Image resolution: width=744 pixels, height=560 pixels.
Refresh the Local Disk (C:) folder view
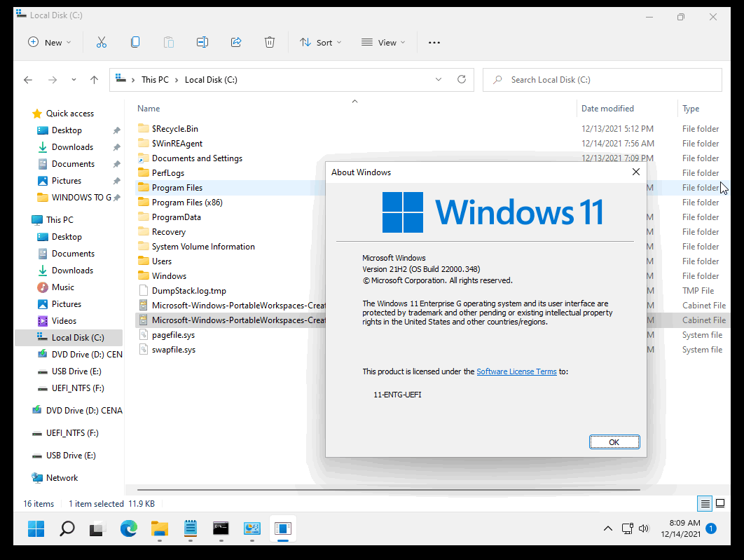point(461,79)
